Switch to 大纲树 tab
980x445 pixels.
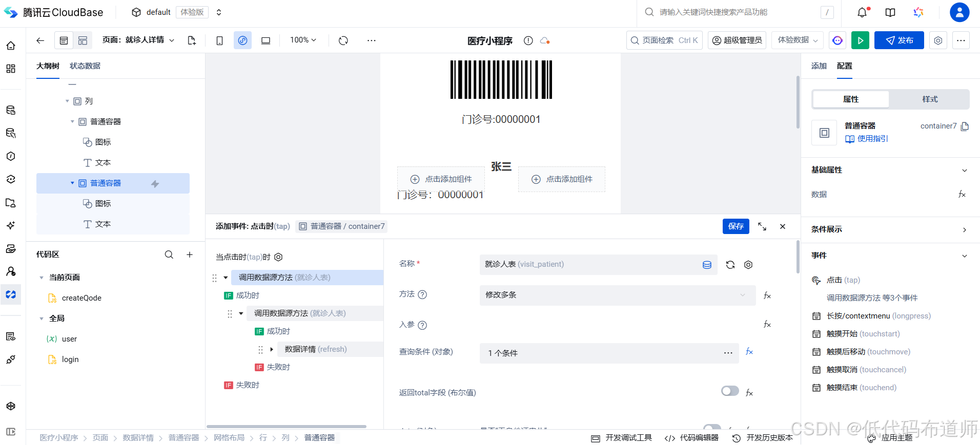[48, 66]
